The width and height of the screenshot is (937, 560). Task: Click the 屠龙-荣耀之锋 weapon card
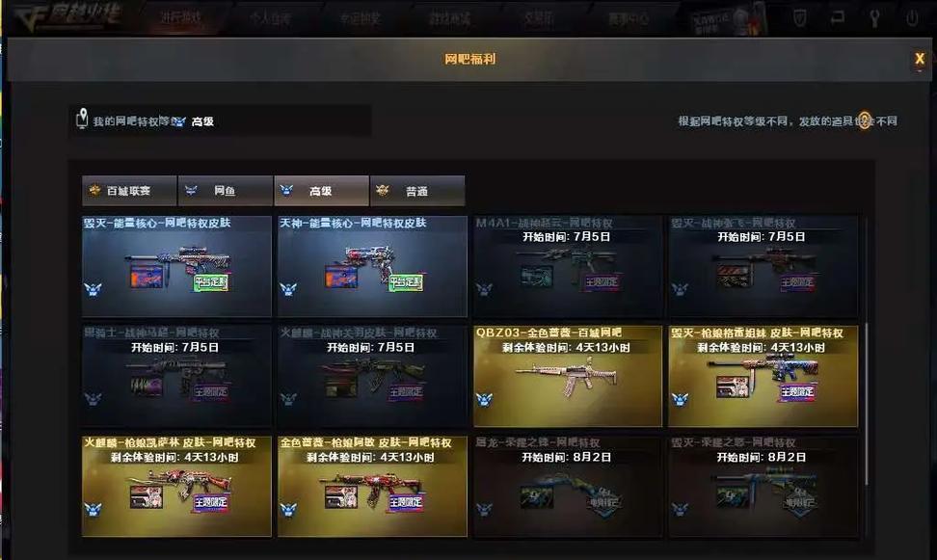[568, 486]
